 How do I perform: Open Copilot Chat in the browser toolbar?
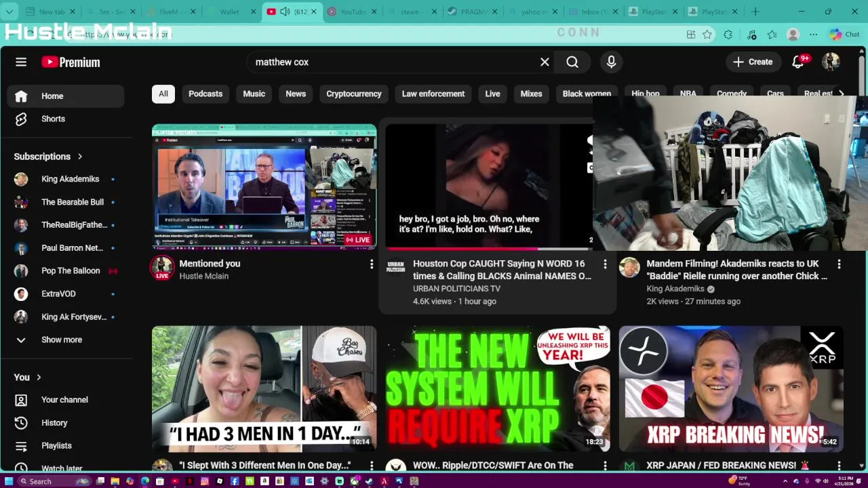pyautogui.click(x=844, y=35)
